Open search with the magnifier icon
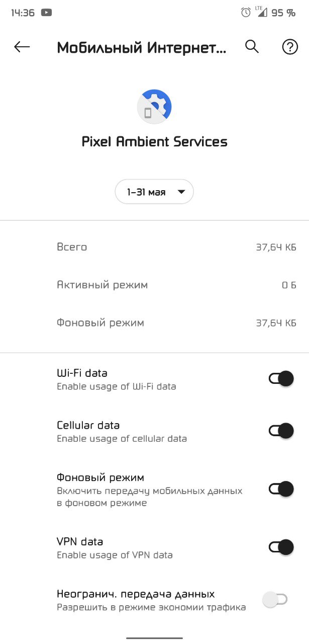The height and width of the screenshot is (644, 309). click(x=252, y=47)
